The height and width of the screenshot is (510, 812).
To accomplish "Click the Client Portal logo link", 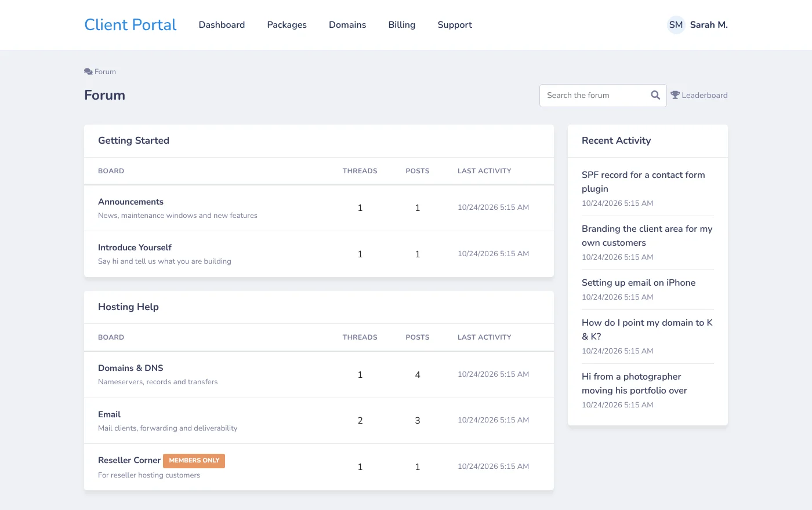I will coord(130,25).
